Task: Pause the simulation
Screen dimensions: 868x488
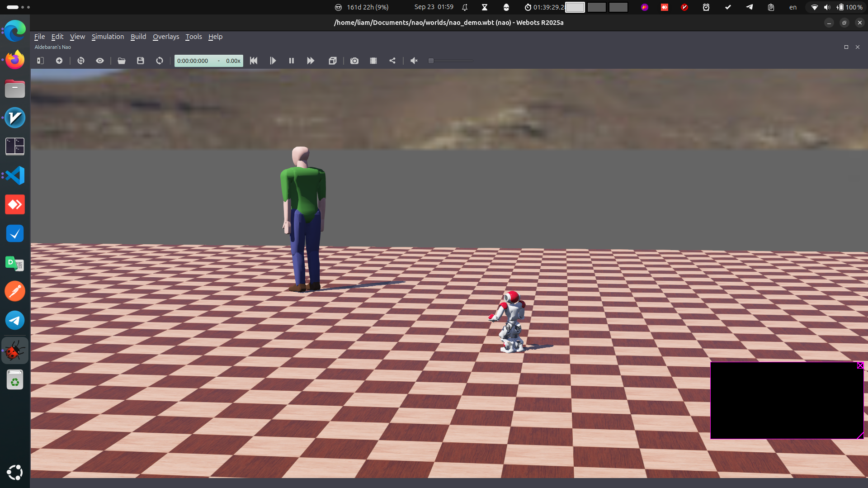Action: (292, 61)
